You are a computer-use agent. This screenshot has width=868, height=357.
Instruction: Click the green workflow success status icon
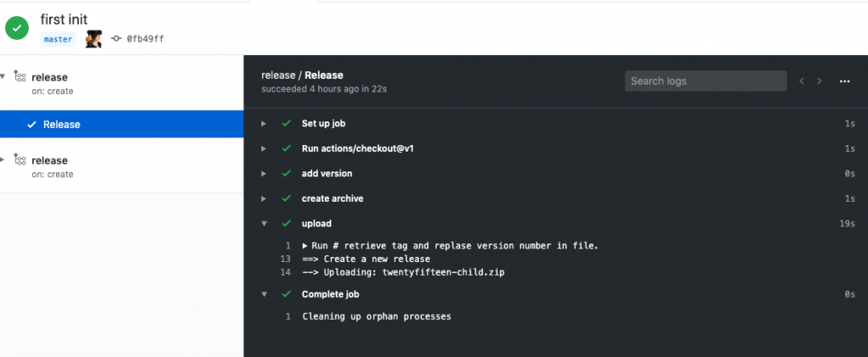click(17, 28)
